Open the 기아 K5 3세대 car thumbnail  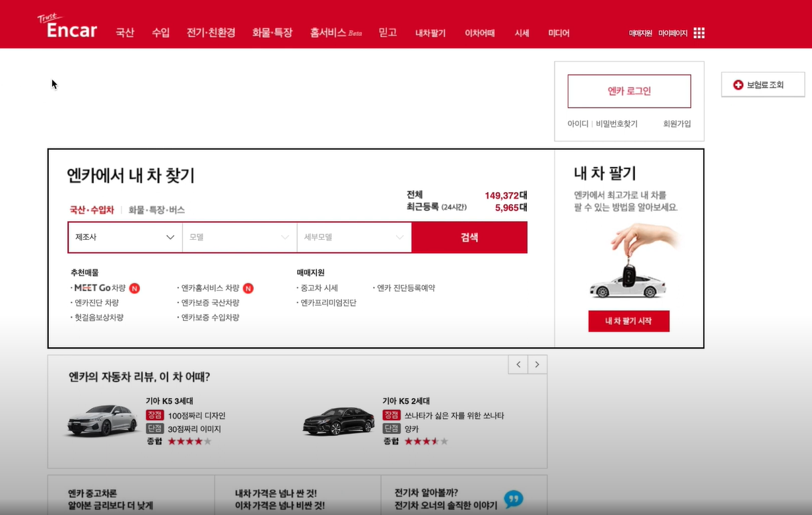point(102,421)
